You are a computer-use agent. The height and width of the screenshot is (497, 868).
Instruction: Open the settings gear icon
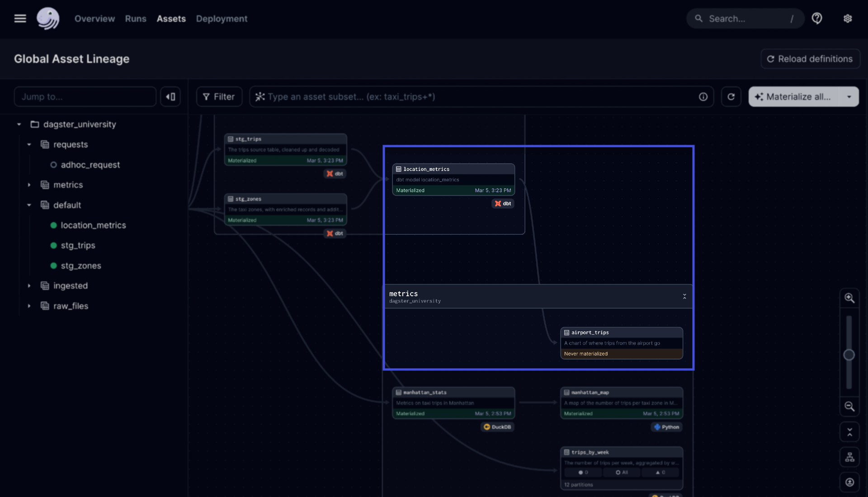848,19
